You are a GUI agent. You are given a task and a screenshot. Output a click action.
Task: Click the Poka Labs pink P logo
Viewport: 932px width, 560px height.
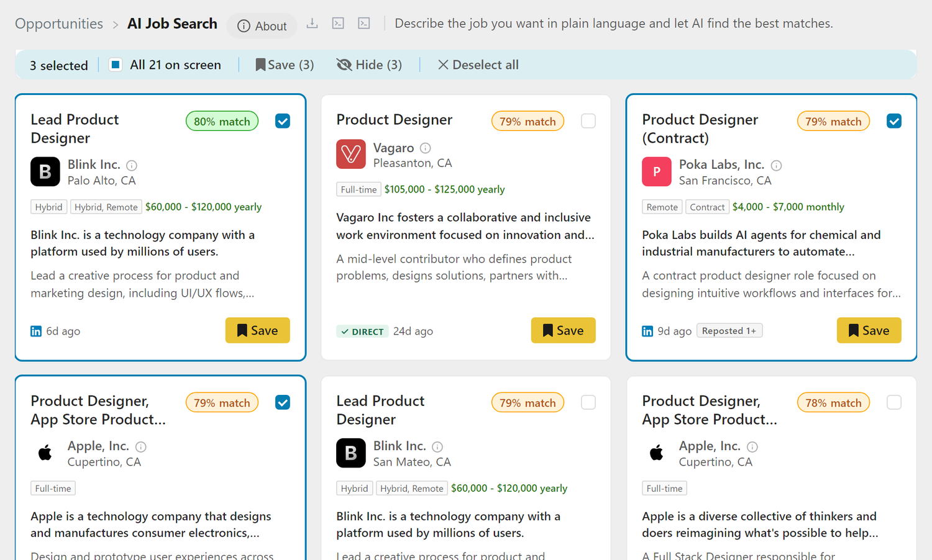(657, 172)
